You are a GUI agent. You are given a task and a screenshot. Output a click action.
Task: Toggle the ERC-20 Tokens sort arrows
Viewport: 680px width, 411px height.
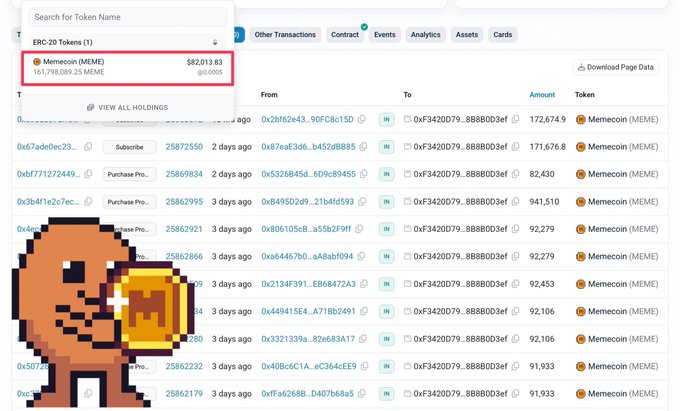tap(215, 42)
